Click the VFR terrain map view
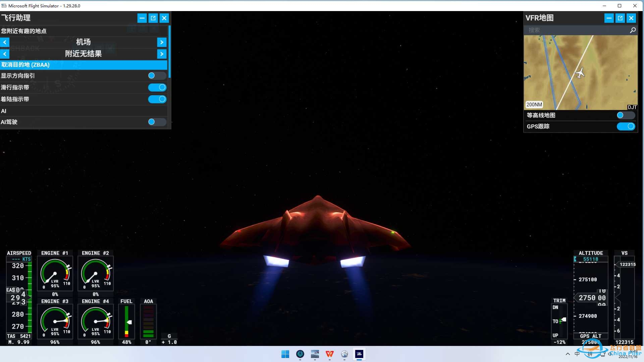Image resolution: width=644 pixels, height=362 pixels. [581, 72]
